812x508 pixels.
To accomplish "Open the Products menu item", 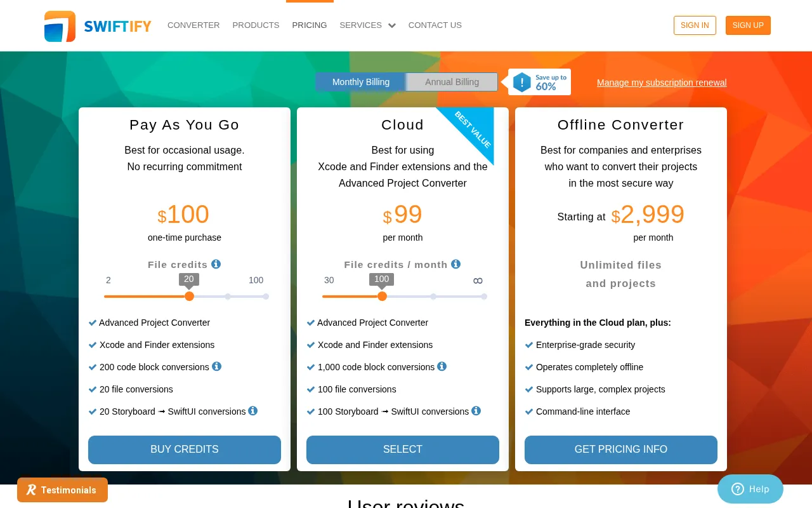I will [256, 25].
